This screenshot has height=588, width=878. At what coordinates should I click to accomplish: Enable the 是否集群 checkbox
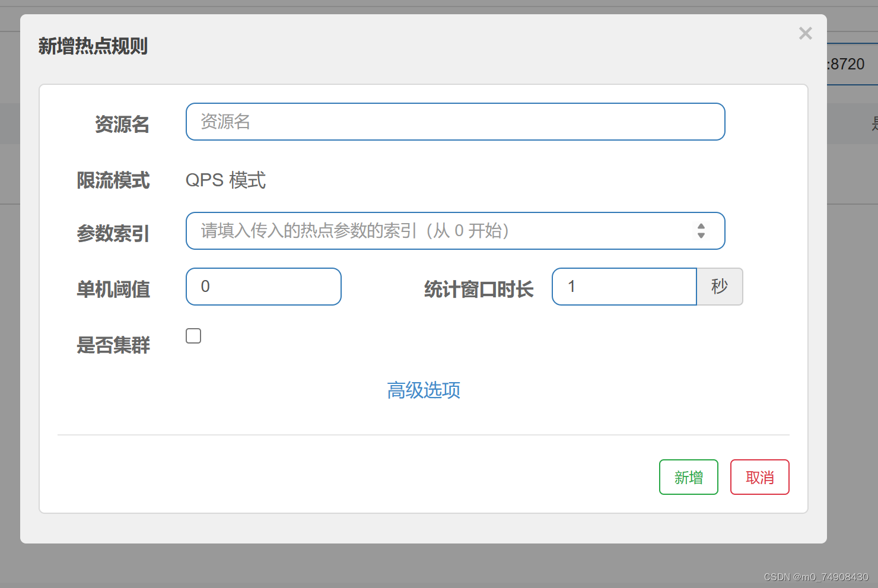click(193, 335)
